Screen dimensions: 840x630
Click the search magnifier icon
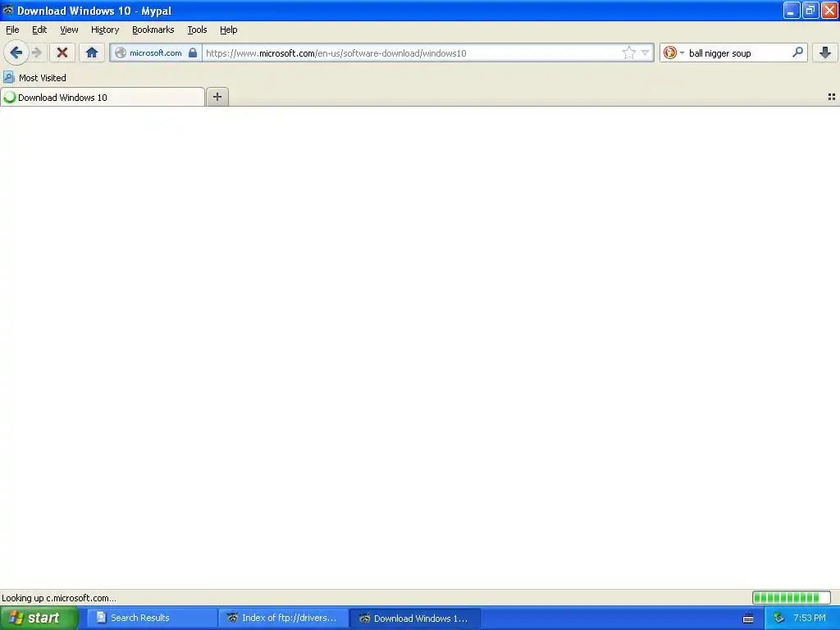tap(797, 52)
